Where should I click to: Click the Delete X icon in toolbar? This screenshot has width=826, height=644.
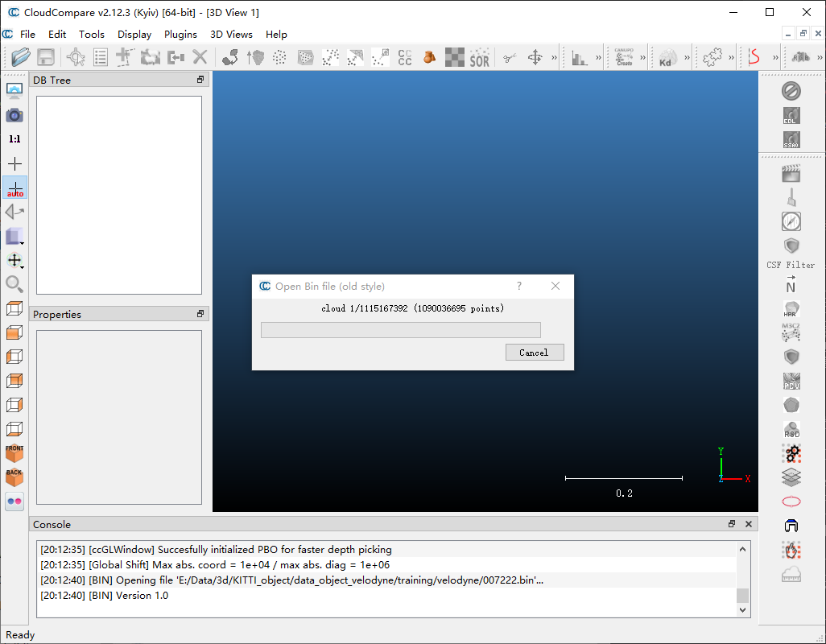pyautogui.click(x=200, y=57)
